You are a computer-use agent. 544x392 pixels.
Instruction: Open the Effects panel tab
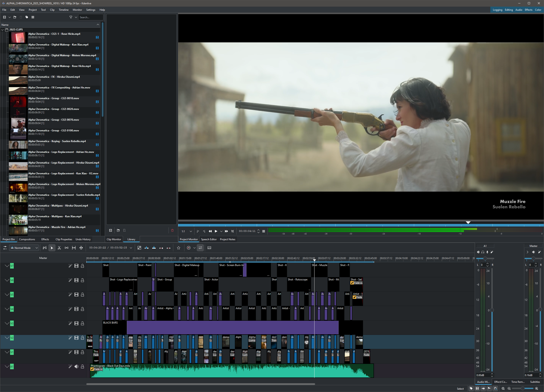point(45,239)
